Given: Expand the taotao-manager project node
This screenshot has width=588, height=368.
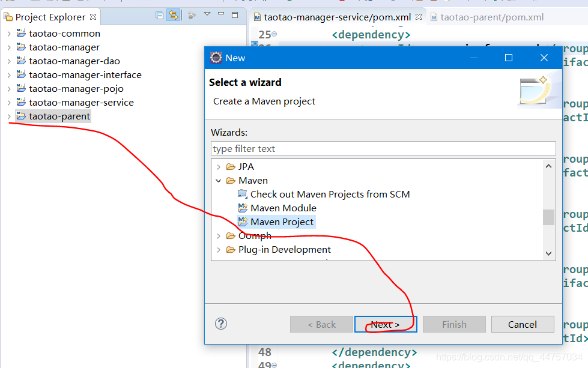Looking at the screenshot, I should (x=9, y=47).
